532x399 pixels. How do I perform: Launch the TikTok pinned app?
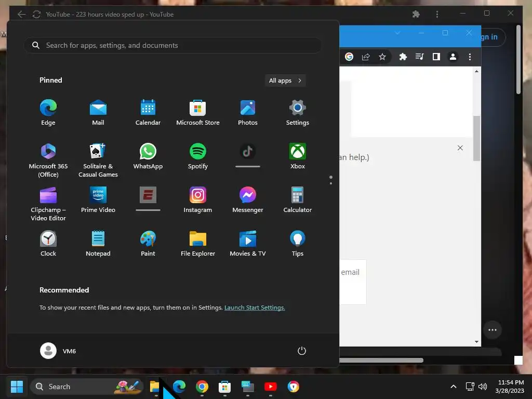click(x=248, y=155)
